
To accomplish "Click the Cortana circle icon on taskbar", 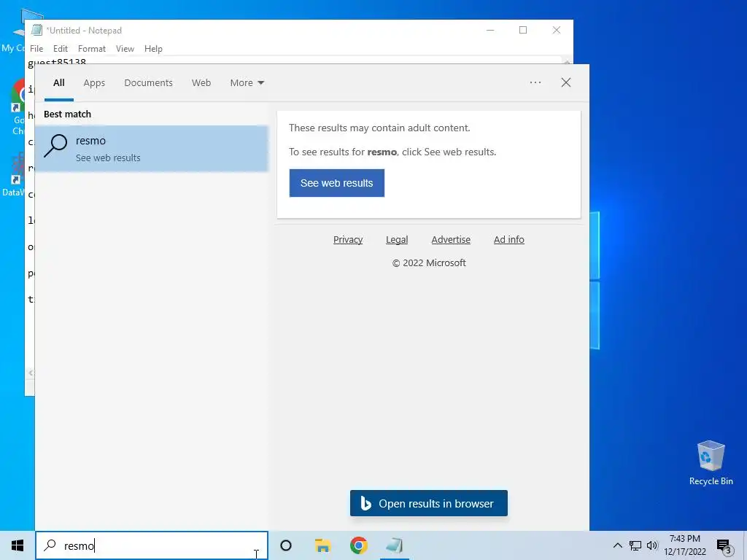I will point(286,545).
